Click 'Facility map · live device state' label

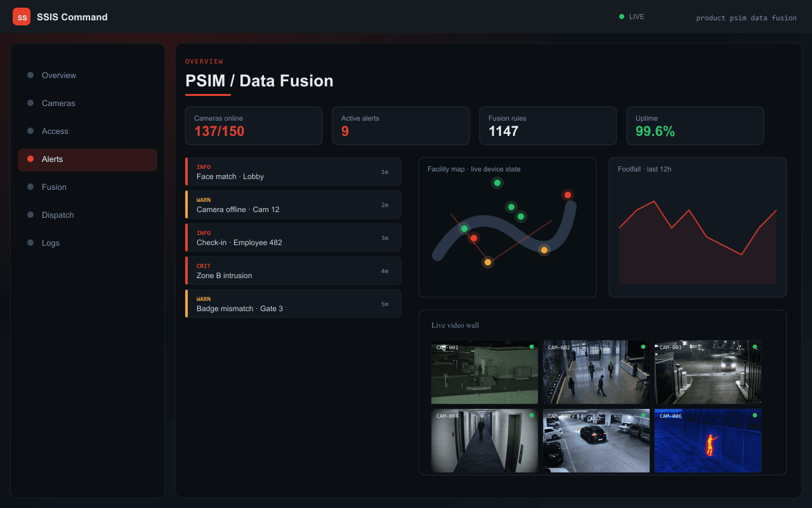474,169
